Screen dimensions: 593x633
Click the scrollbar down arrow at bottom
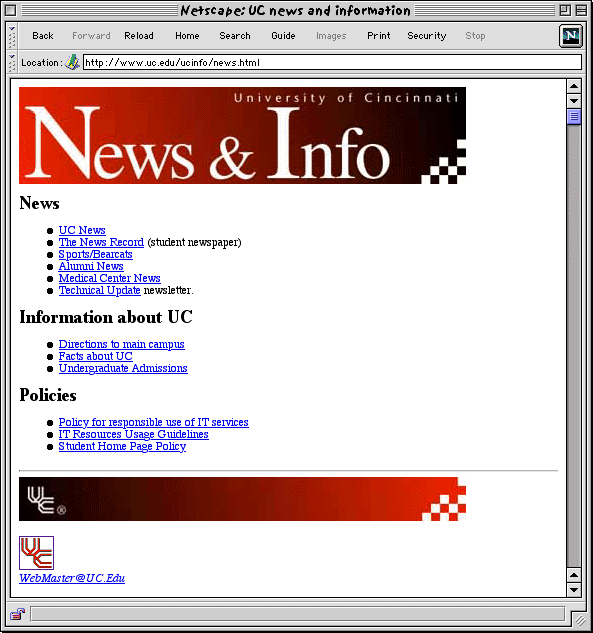tap(574, 590)
